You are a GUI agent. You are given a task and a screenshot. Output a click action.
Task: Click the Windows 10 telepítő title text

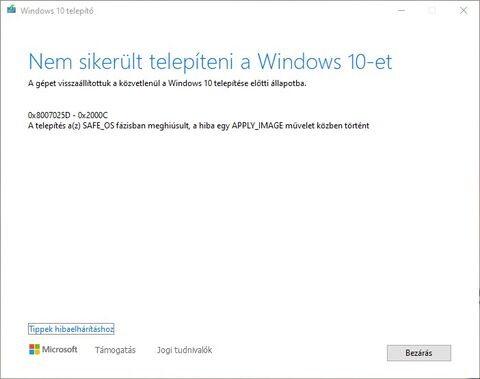(57, 11)
